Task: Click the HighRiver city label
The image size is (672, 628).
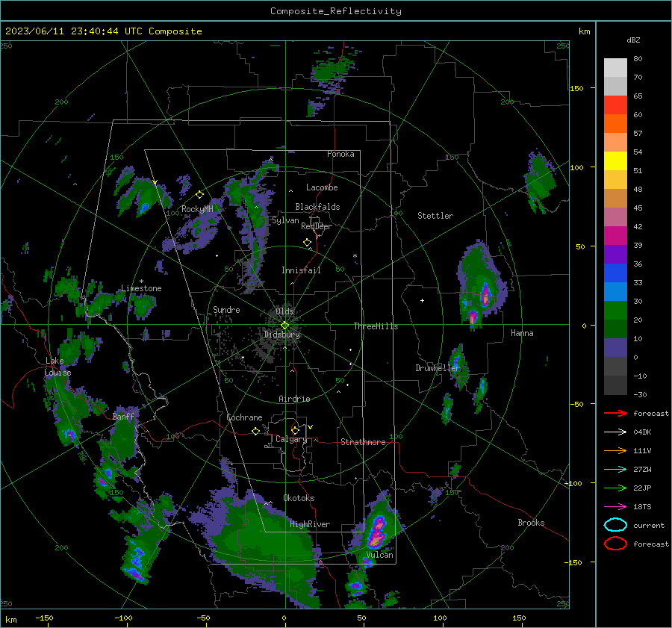Action: (x=310, y=524)
